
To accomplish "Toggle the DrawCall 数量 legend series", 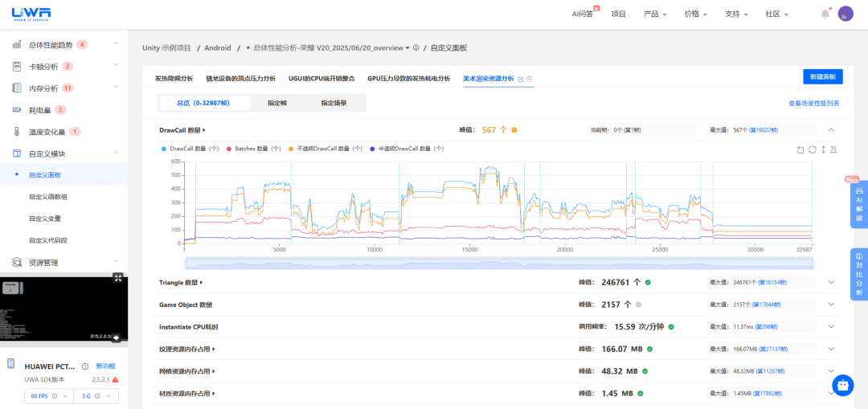I will click(191, 149).
